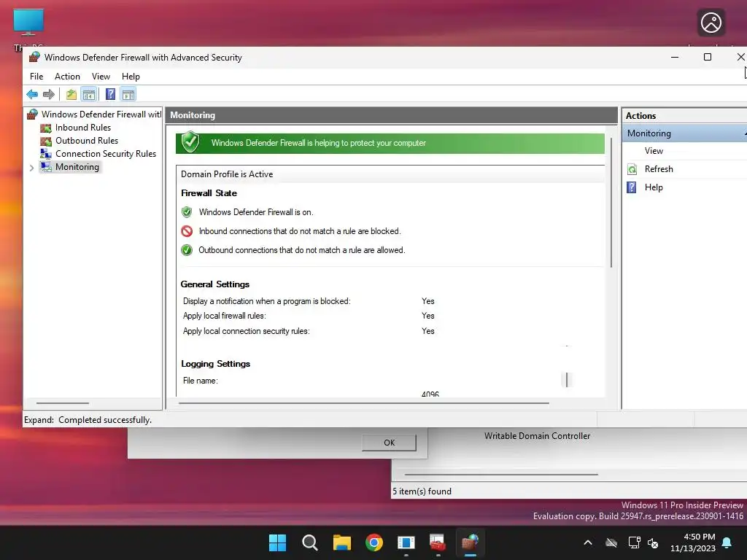
Task: Click horizontal scrollbar under the console tree
Action: (63, 403)
